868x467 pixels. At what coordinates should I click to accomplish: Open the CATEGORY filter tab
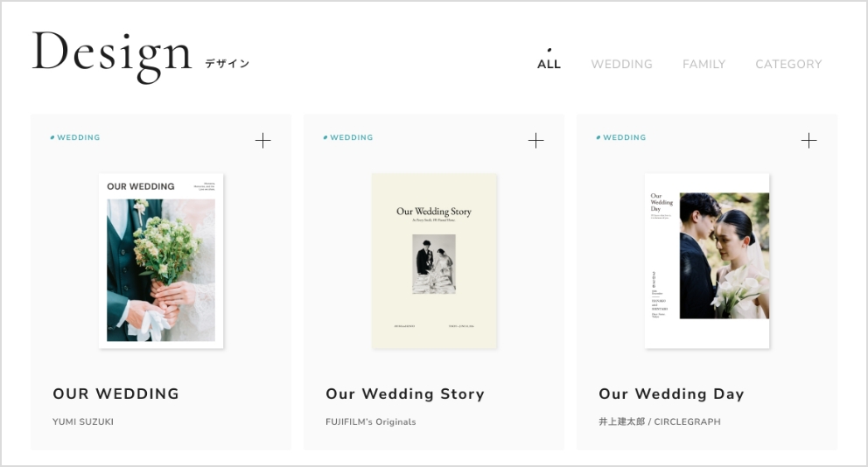click(788, 64)
